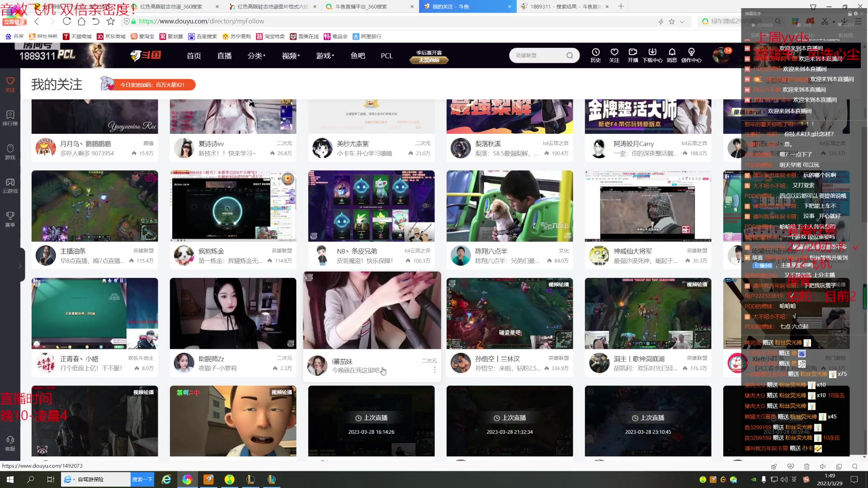
Task: Click the 美纱尤柰紫 streamer name
Action: click(353, 144)
